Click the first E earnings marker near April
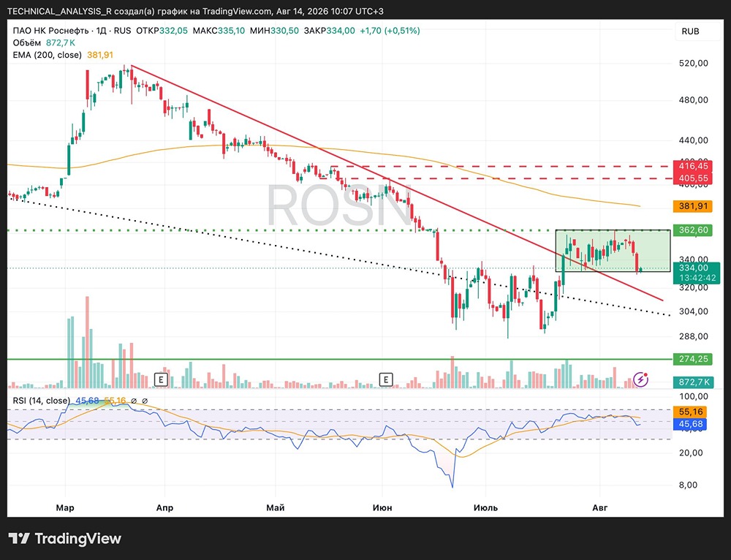 (161, 379)
